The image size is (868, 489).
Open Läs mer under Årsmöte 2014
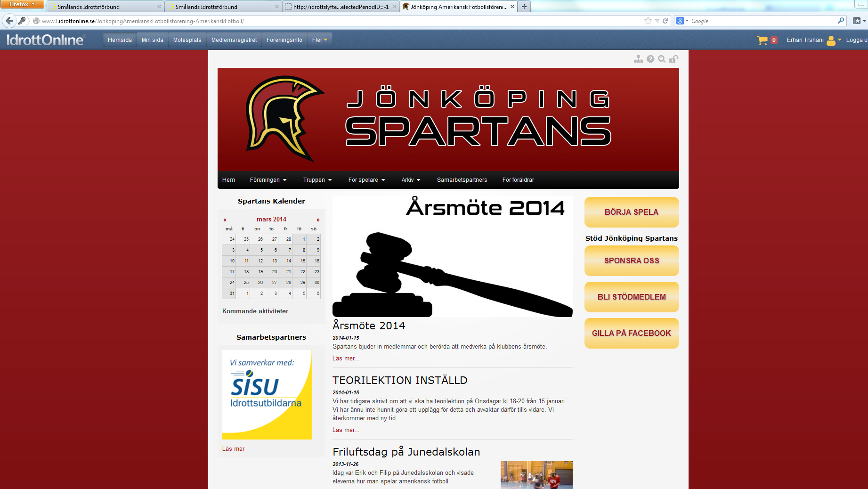tap(346, 359)
